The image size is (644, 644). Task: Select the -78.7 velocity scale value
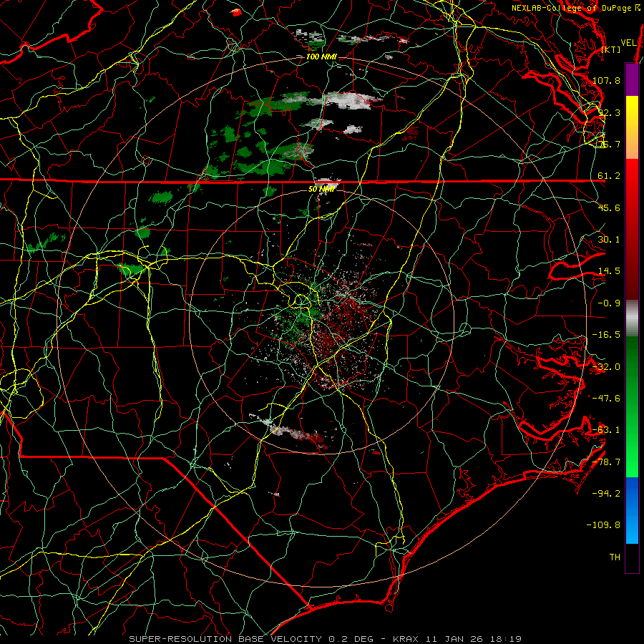coord(606,462)
